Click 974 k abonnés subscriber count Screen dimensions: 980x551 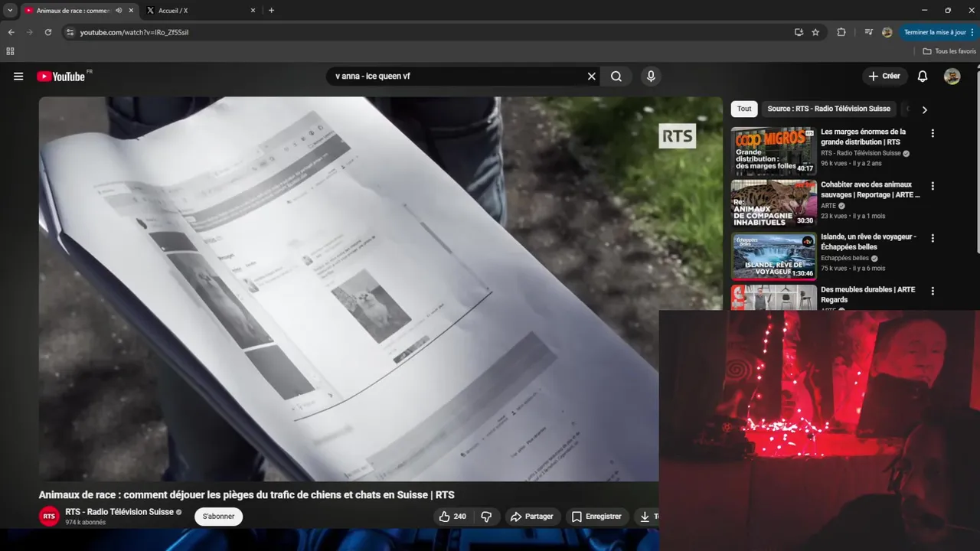86,523
